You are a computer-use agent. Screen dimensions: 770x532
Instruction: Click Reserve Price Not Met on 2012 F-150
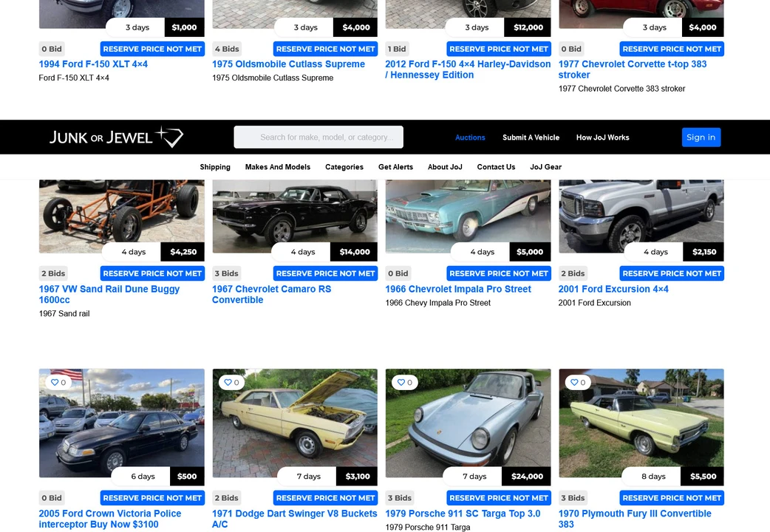499,49
